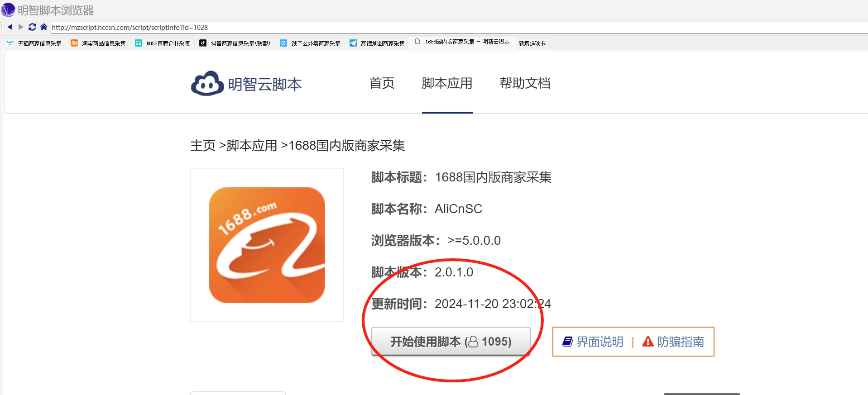Open 脚本应用 in site navigation

(447, 83)
